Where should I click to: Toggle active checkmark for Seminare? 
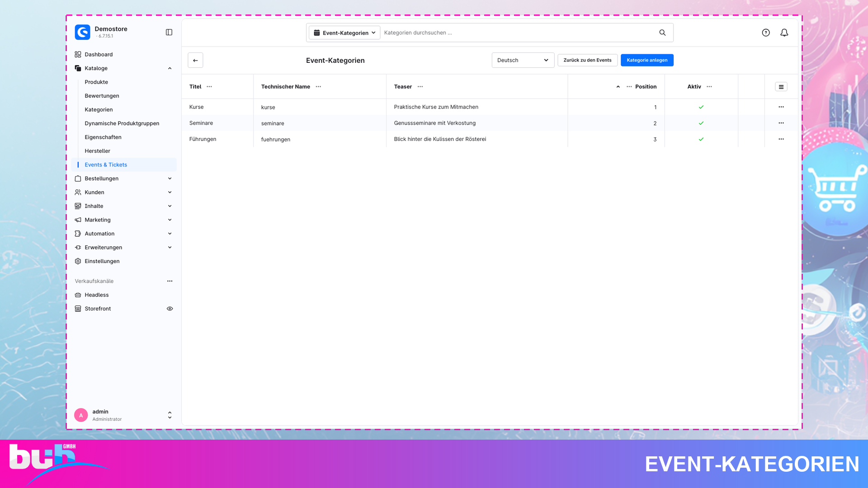point(701,123)
